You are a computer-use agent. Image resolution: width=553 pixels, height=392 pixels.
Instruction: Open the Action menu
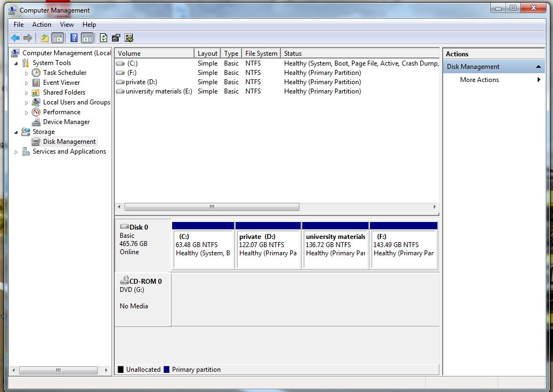(42, 25)
